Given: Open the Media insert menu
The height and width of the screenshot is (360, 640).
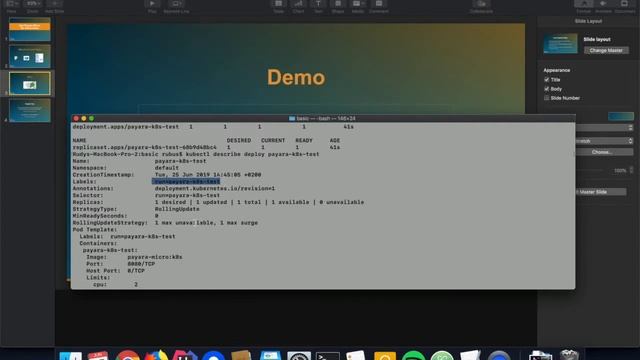Looking at the screenshot, I should (x=358, y=5).
